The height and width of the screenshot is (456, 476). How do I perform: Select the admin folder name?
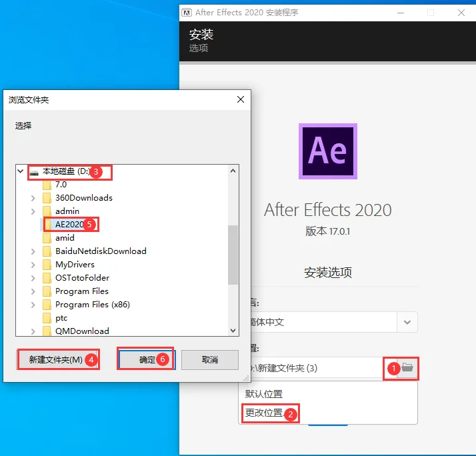67,211
